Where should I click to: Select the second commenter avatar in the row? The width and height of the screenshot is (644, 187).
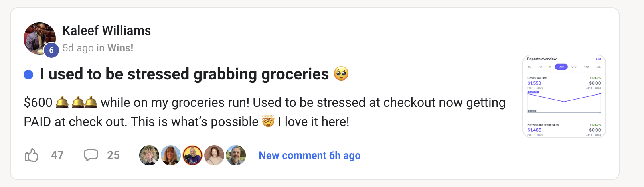171,155
